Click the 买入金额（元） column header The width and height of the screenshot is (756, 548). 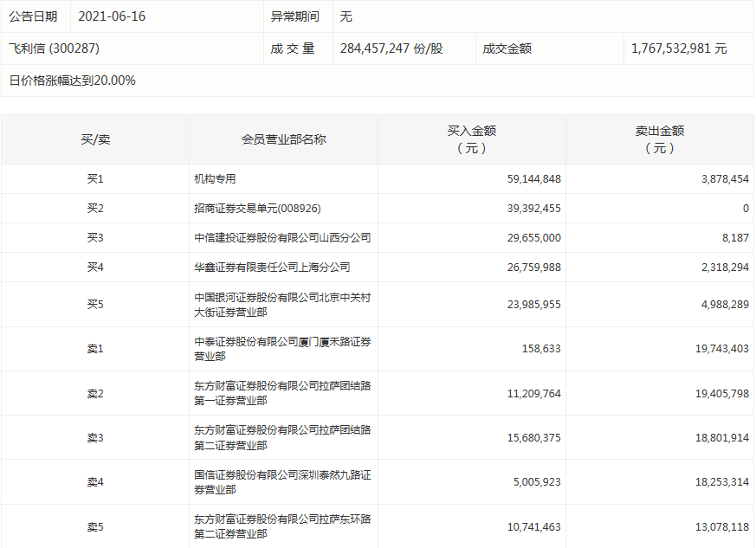coord(472,139)
